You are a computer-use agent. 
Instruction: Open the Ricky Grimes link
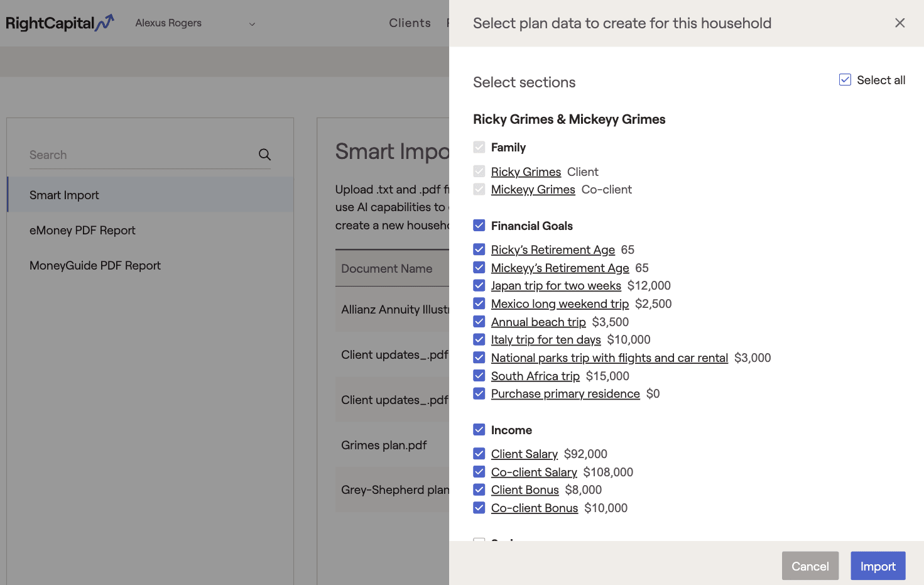click(526, 172)
